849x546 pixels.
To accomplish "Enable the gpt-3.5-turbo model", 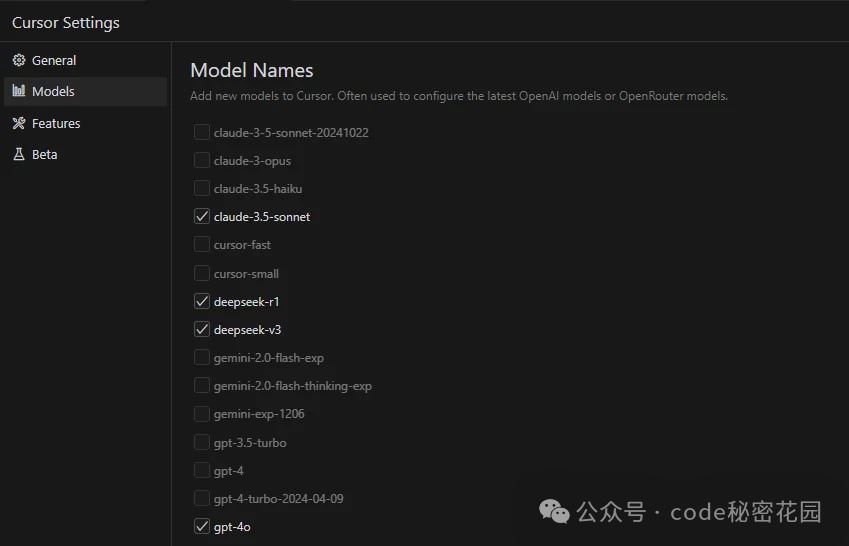I will [202, 442].
